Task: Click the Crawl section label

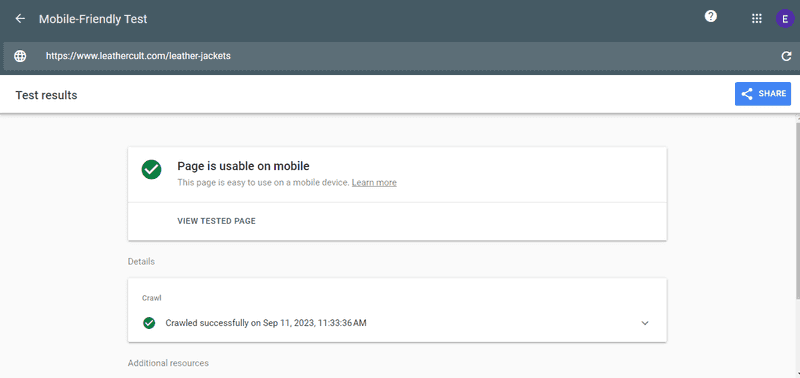Action: (x=152, y=298)
